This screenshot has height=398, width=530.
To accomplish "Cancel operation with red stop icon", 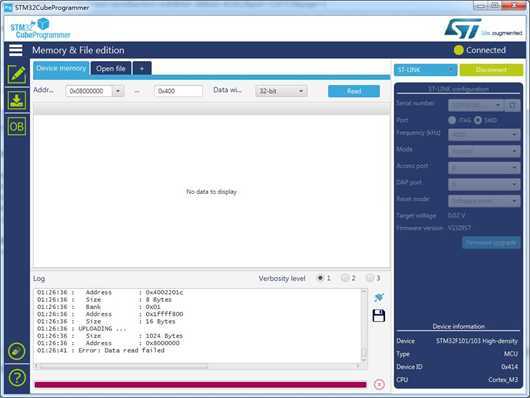I will pos(379,384).
